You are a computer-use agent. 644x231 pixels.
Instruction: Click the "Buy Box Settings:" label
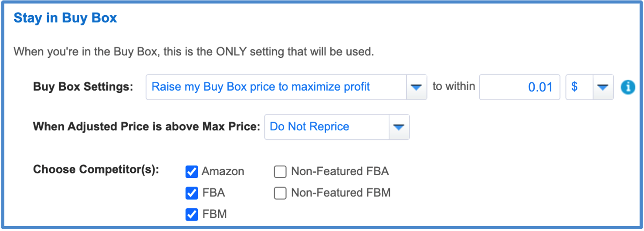coord(83,87)
